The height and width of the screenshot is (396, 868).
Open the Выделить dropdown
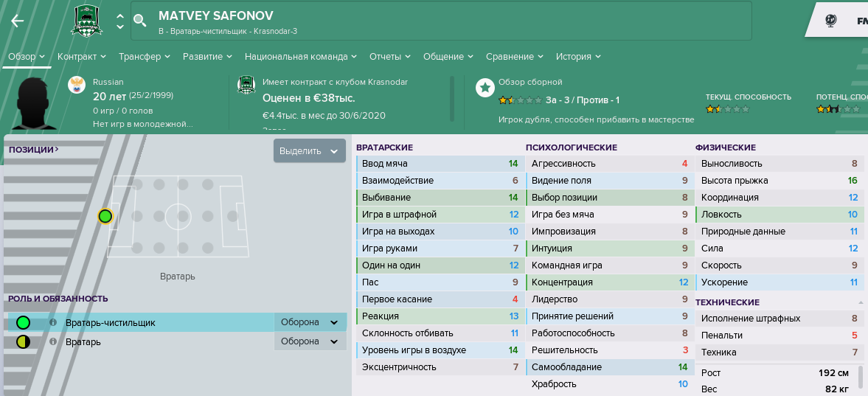310,150
